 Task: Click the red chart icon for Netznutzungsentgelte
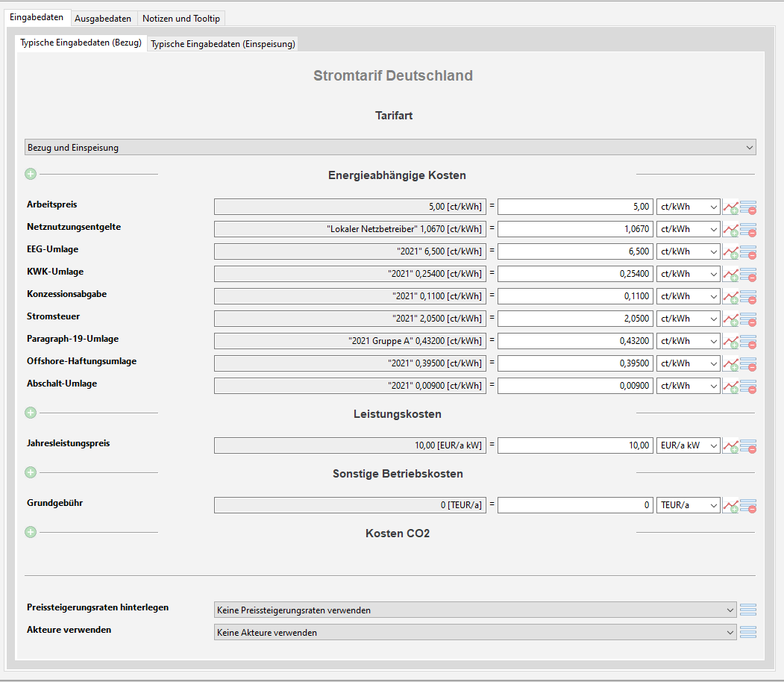tap(730, 230)
